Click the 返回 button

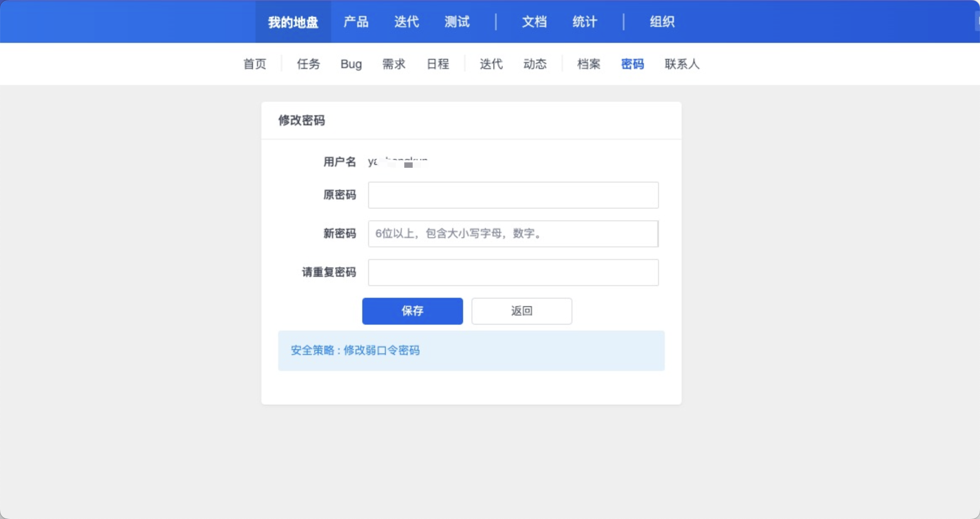point(522,311)
